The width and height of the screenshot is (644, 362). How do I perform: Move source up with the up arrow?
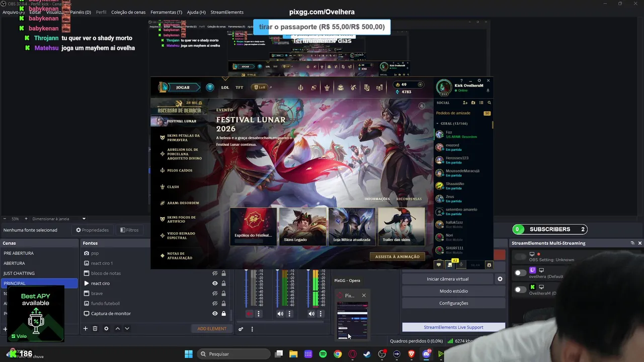tap(118, 328)
